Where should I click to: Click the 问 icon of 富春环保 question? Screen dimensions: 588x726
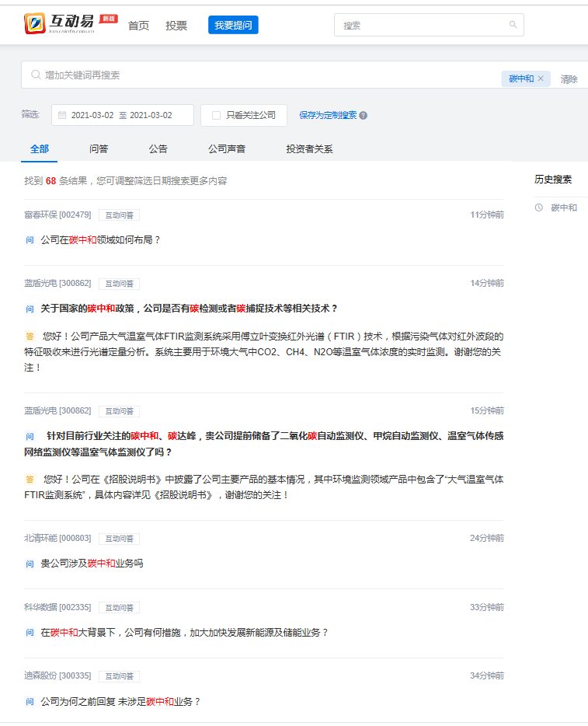tap(30, 240)
